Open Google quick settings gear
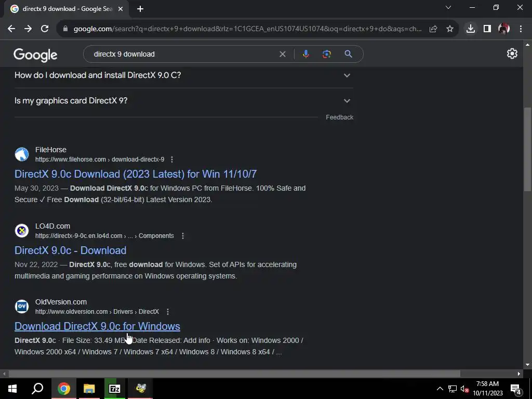 [x=512, y=54]
